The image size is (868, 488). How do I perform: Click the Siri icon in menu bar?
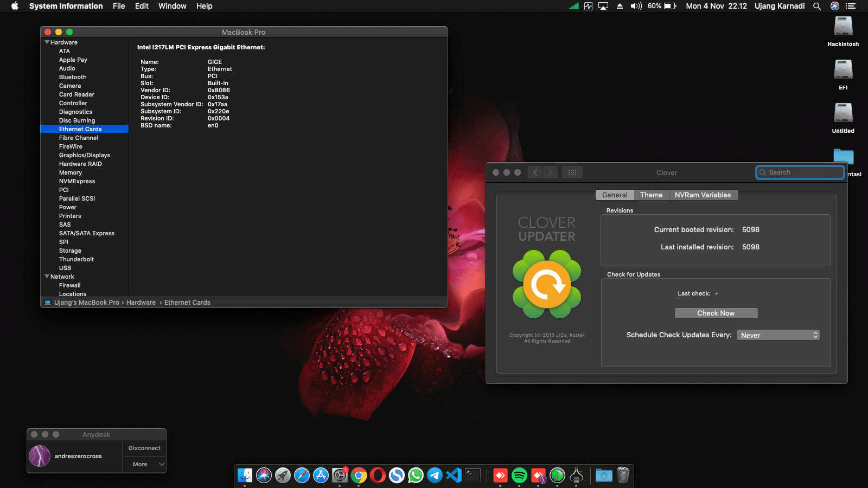[x=835, y=6]
